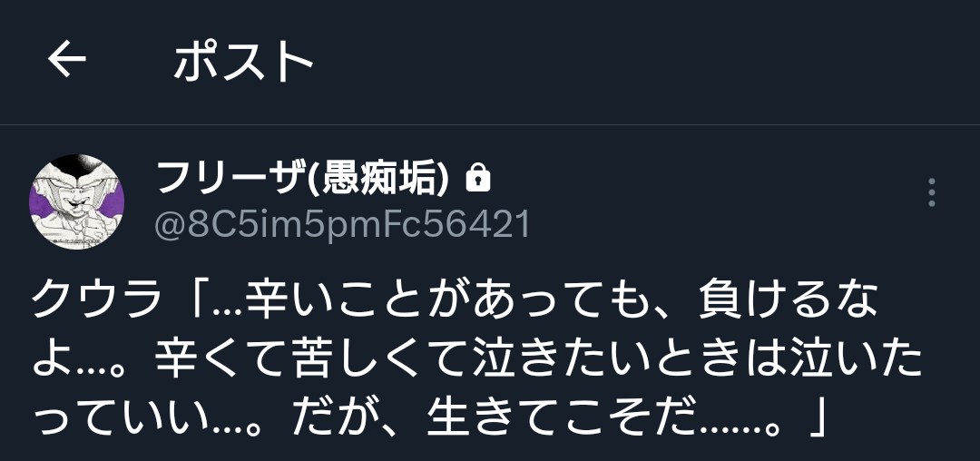This screenshot has width=980, height=461.
Task: Go back using the left arrow
Action: 67,59
